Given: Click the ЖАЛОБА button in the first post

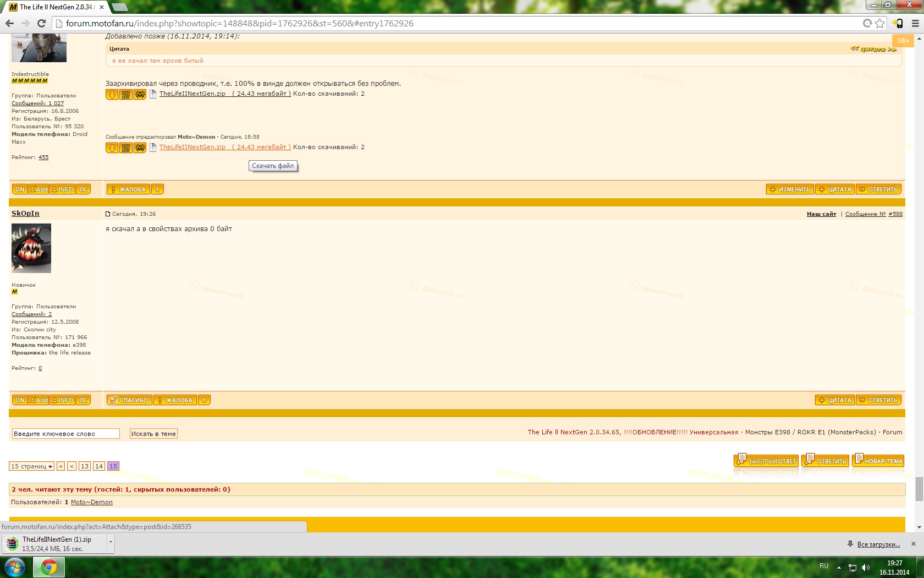Looking at the screenshot, I should point(128,189).
